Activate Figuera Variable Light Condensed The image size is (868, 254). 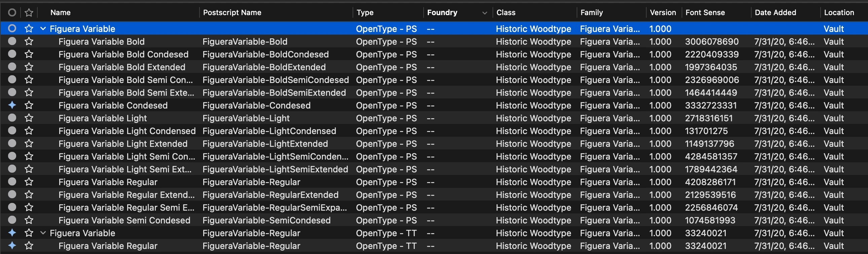point(12,131)
